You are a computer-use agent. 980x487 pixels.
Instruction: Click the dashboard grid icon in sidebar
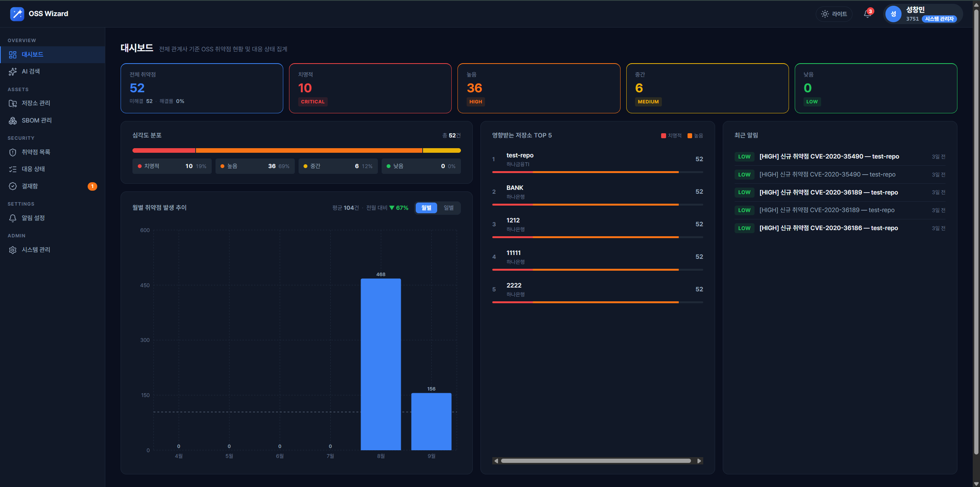(x=13, y=54)
